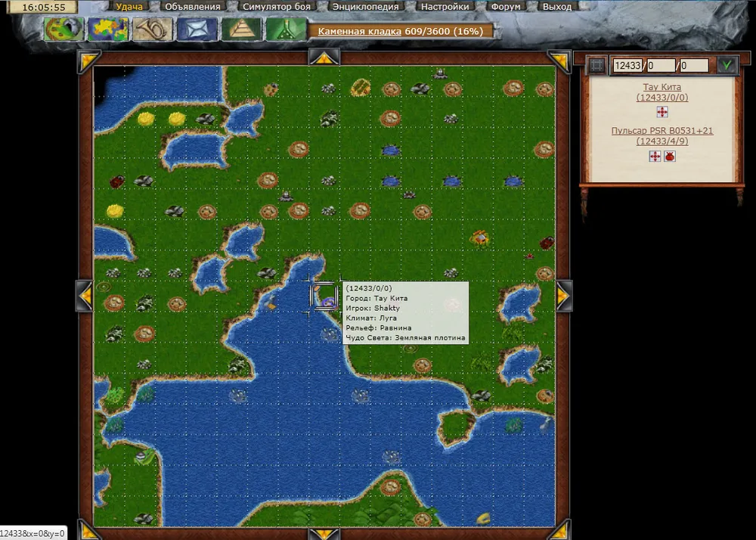Move map diagonally with top-left corner arrow
The height and width of the screenshot is (540, 756).
click(x=88, y=61)
